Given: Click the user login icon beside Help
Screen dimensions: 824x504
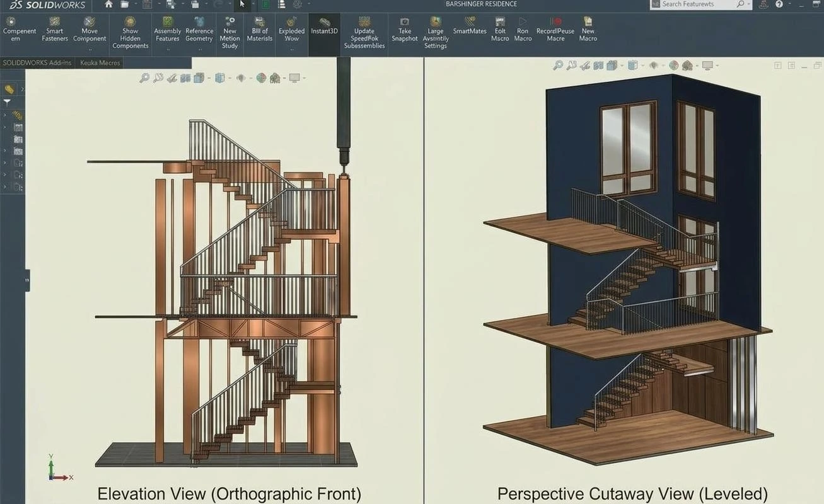Looking at the screenshot, I should [x=763, y=4].
